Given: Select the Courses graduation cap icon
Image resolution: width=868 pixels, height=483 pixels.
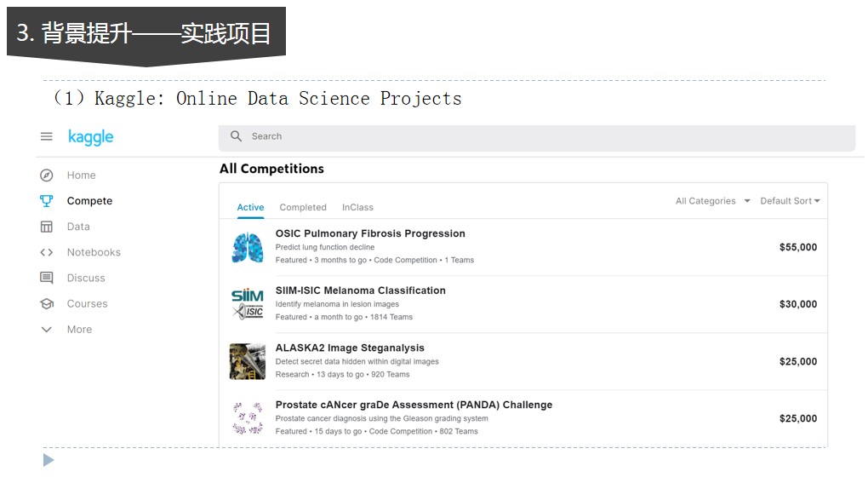Looking at the screenshot, I should pyautogui.click(x=47, y=303).
